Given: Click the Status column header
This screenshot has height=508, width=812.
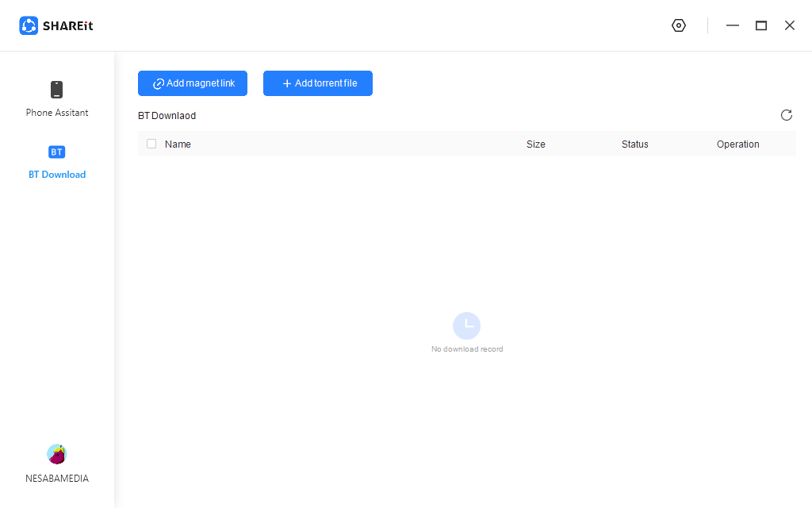Looking at the screenshot, I should tap(635, 144).
